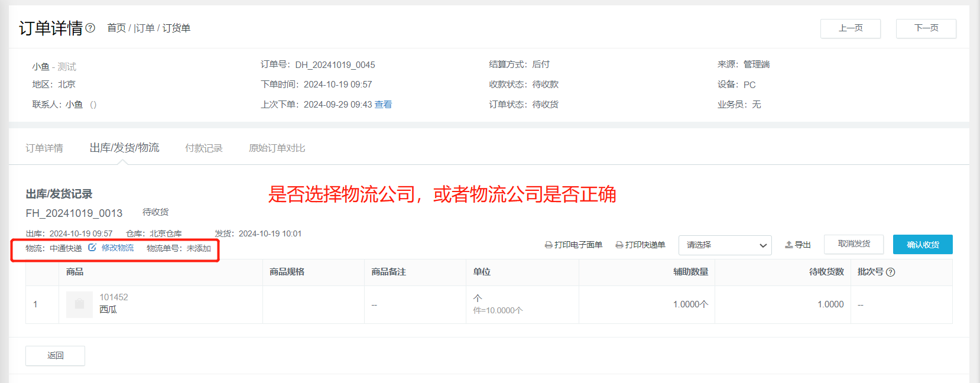Screen dimensions: 980x383
Task: Click 查看 link next to 上次下单
Action: click(x=383, y=105)
